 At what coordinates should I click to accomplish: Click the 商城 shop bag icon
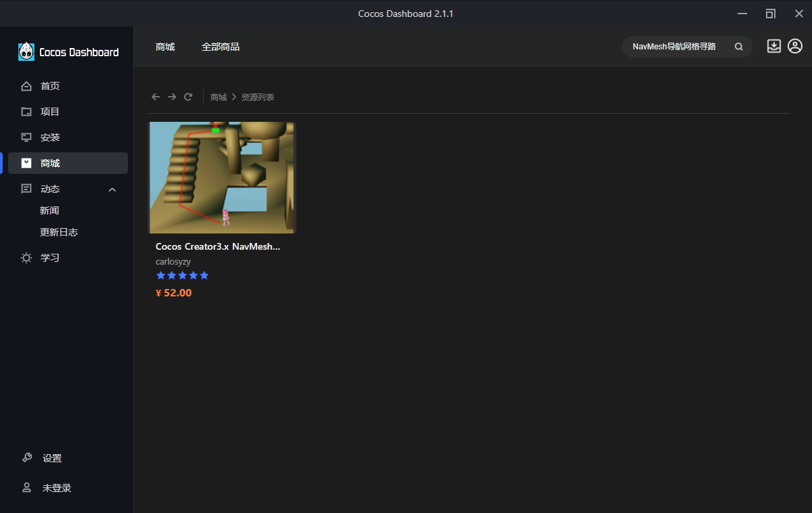click(x=26, y=163)
